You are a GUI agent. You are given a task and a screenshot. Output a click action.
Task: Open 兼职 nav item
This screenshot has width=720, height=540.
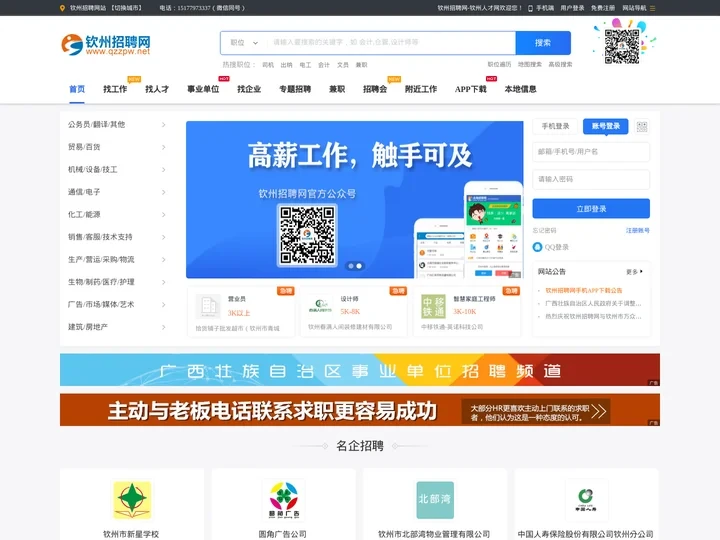pos(337,89)
